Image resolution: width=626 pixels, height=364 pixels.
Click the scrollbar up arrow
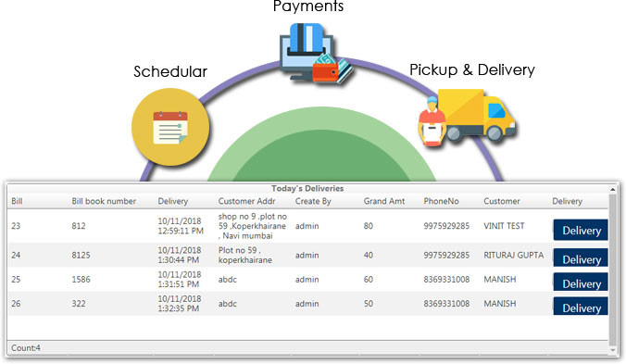(x=613, y=189)
